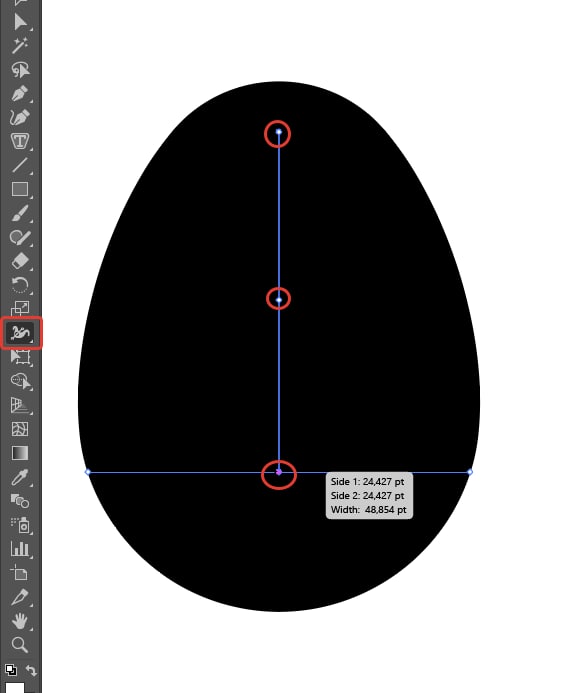Select the Scale tool
The width and height of the screenshot is (573, 693).
click(20, 308)
